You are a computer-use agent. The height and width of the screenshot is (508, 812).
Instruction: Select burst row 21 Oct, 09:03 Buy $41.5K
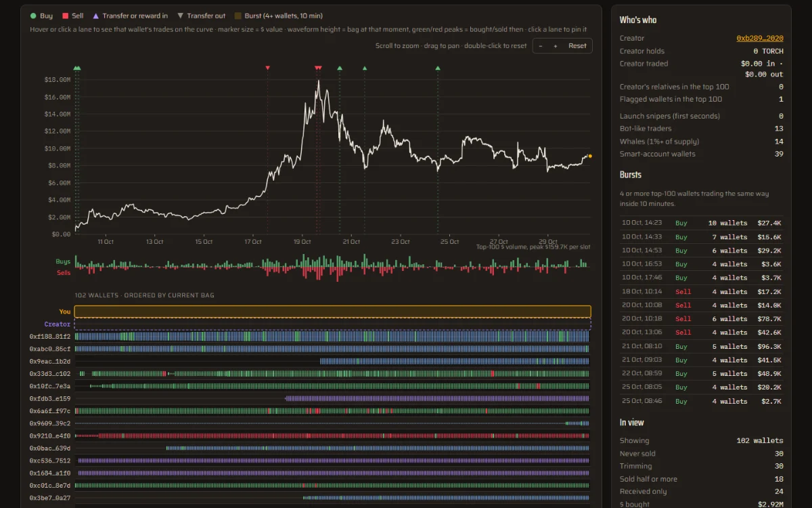coord(701,360)
